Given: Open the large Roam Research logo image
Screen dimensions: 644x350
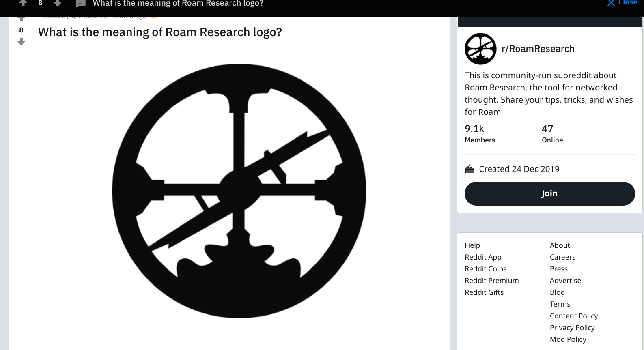Looking at the screenshot, I should tap(239, 191).
